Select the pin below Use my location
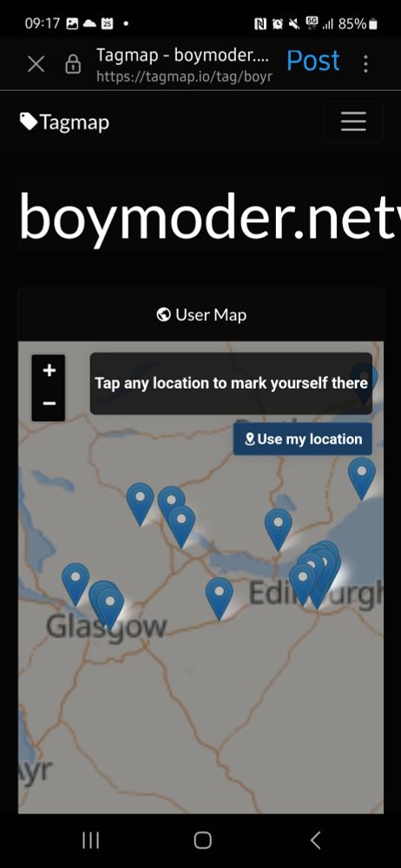The image size is (401, 868). (362, 477)
